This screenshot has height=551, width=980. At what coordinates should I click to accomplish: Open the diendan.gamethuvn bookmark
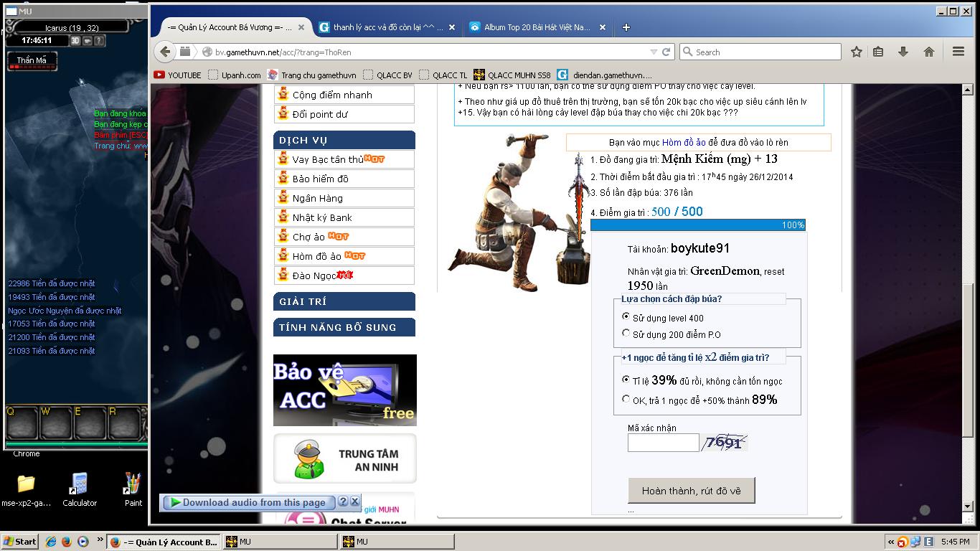[x=604, y=75]
